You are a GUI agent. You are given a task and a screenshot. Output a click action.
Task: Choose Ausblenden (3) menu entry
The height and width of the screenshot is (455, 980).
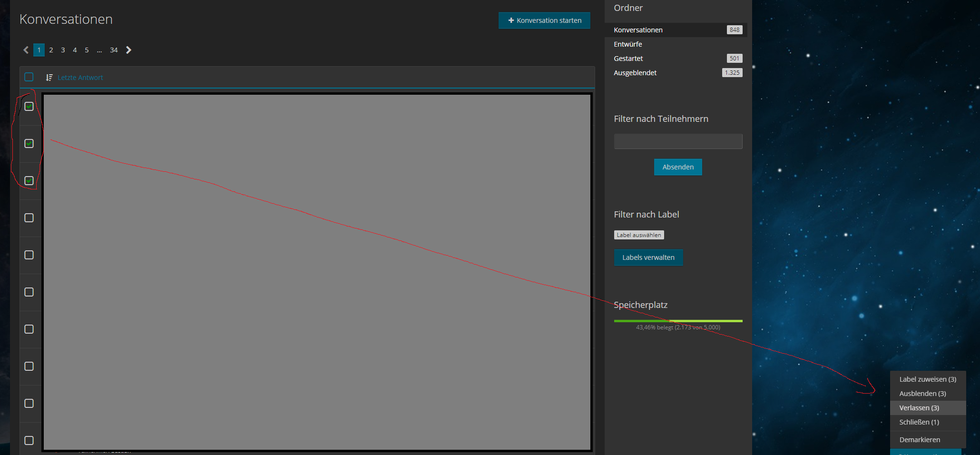922,394
